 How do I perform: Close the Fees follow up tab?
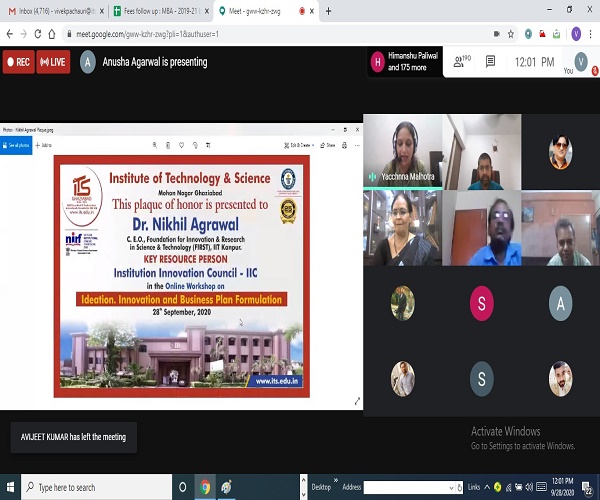click(207, 11)
